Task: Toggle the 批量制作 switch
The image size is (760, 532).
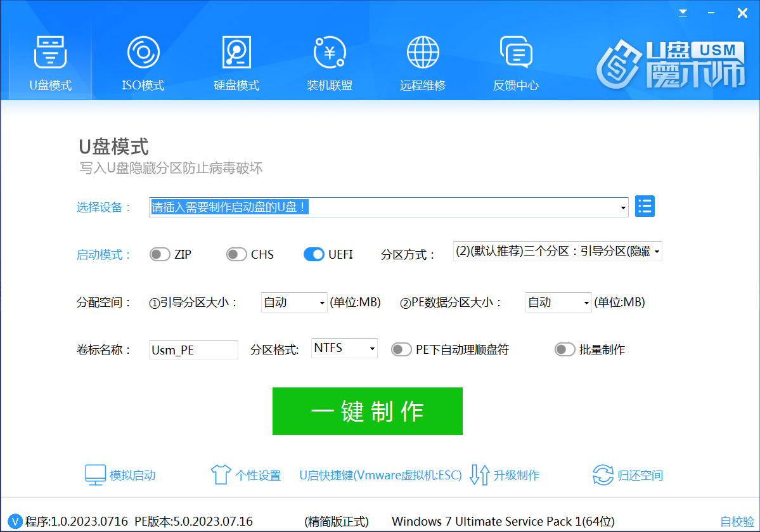Action: click(565, 349)
